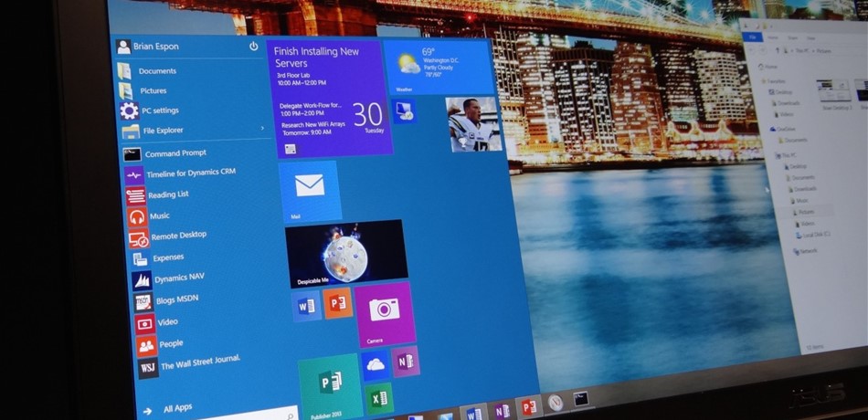Launch Word from the small tile
Image resolution: width=868 pixels, height=420 pixels.
(306, 305)
